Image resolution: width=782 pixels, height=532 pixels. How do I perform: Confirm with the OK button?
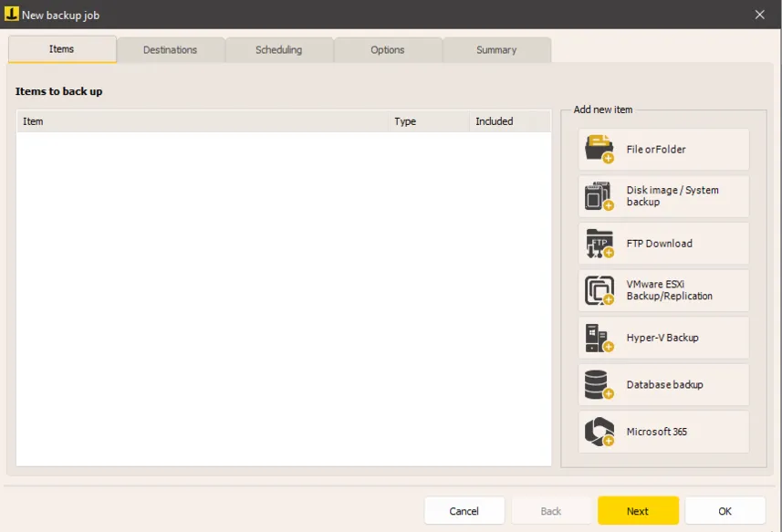click(725, 511)
